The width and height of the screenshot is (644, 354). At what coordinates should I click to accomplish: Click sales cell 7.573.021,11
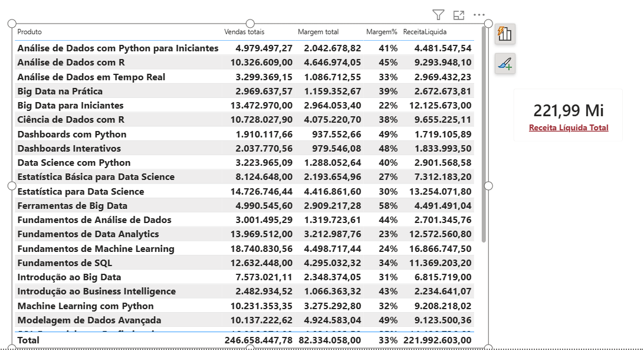coord(264,277)
